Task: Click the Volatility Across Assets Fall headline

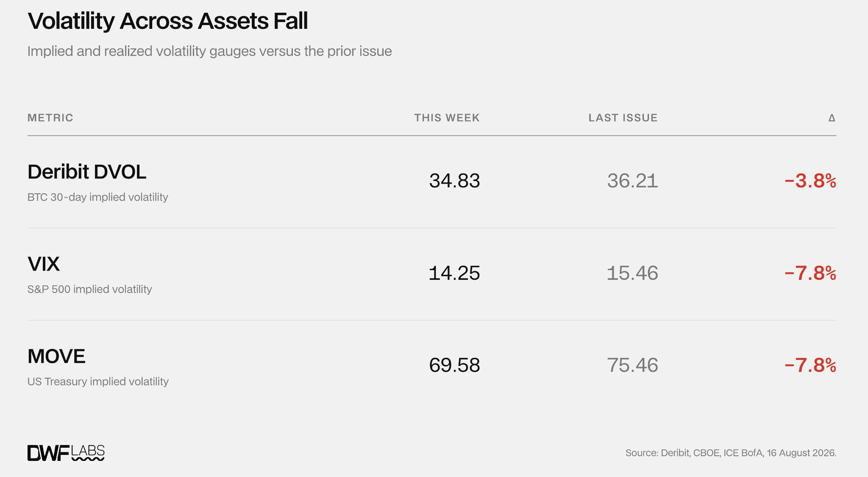Action: pyautogui.click(x=168, y=21)
